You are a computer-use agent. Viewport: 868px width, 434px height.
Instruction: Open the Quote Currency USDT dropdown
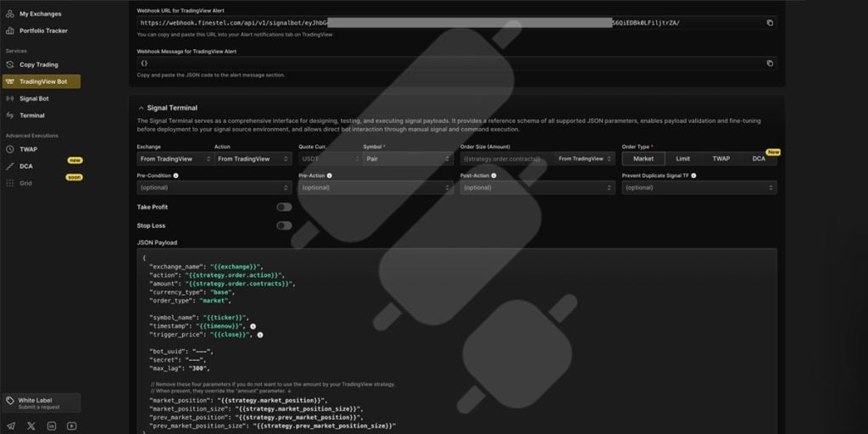tap(331, 159)
